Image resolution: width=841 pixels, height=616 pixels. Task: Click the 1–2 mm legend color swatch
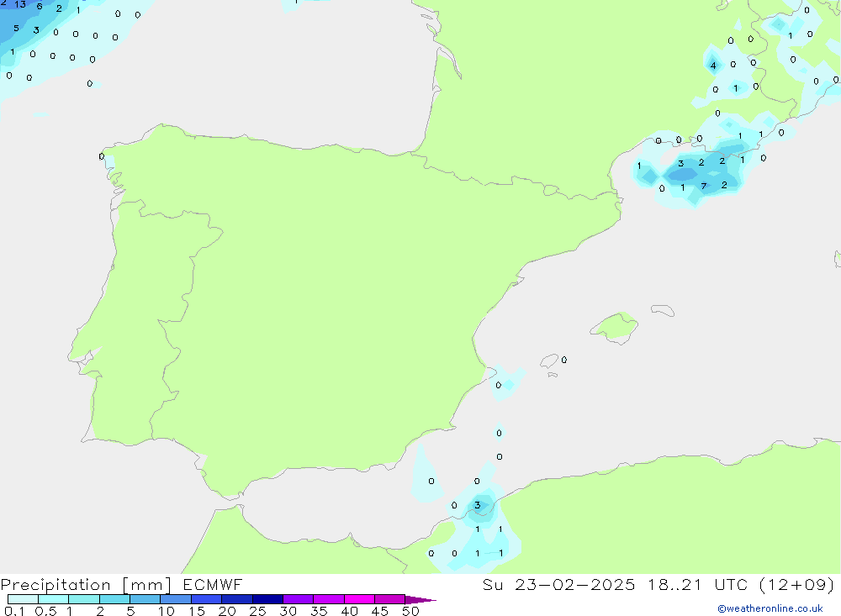click(83, 599)
